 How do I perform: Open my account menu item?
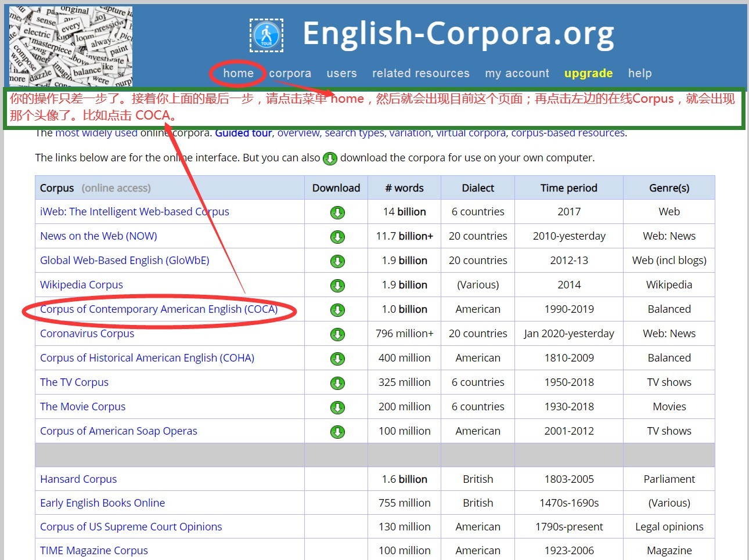pyautogui.click(x=517, y=73)
